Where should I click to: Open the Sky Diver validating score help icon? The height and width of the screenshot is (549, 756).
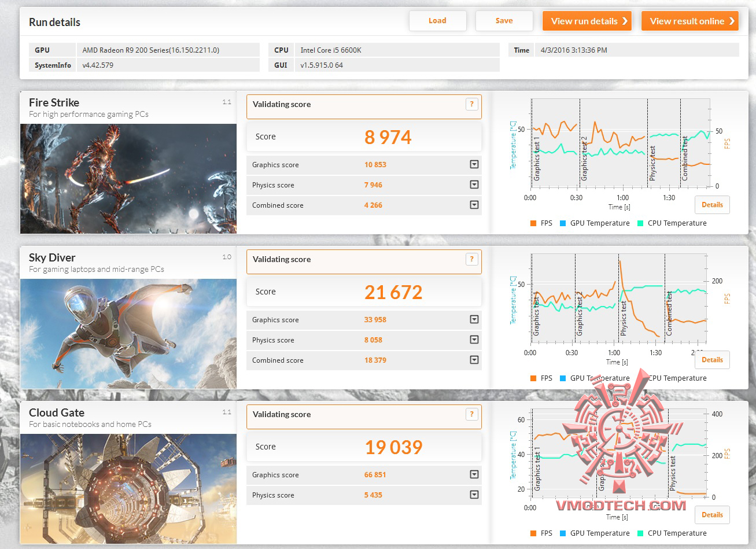tap(471, 259)
